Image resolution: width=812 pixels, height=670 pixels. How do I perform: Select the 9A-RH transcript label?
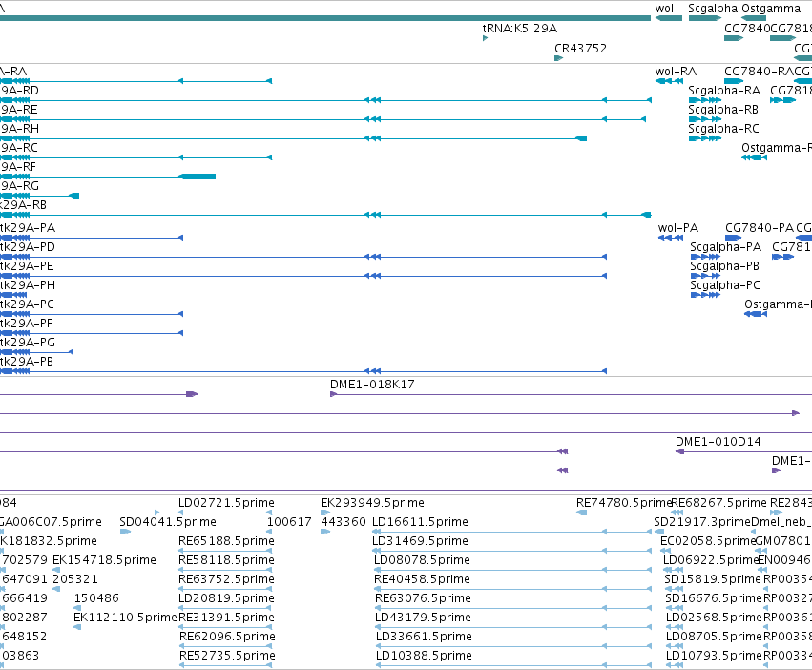click(20, 129)
